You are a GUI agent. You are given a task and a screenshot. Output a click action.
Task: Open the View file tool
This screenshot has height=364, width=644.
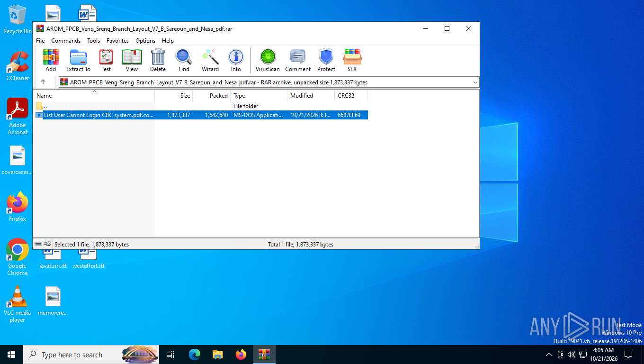(x=132, y=60)
